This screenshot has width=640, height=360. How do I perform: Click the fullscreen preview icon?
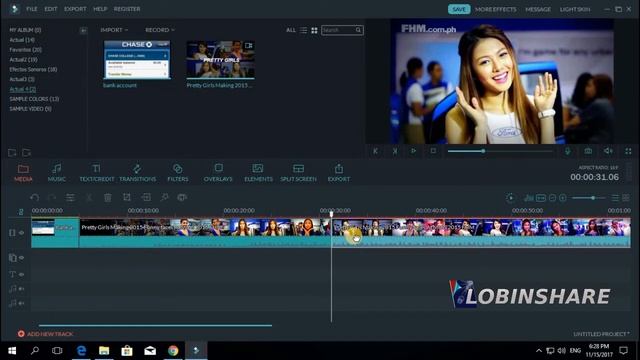tap(628, 151)
